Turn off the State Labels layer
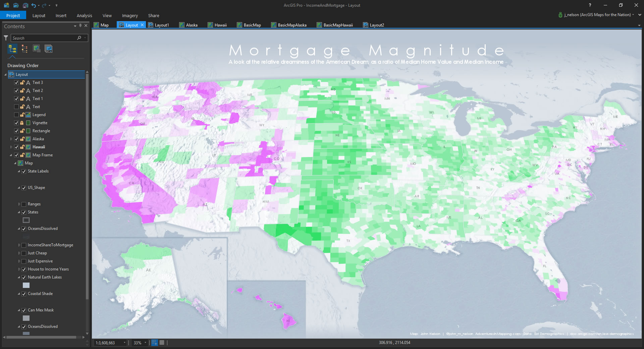The image size is (644, 349). tap(24, 171)
